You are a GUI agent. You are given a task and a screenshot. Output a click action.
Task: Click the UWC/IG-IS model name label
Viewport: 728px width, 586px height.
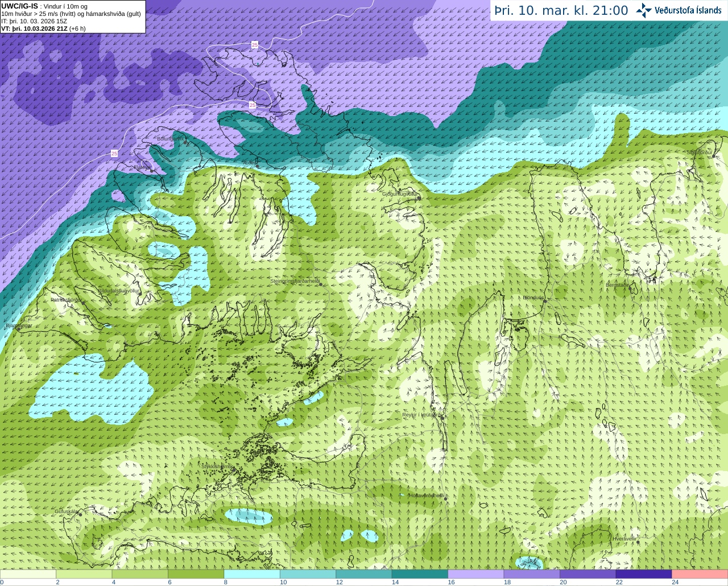[x=19, y=6]
